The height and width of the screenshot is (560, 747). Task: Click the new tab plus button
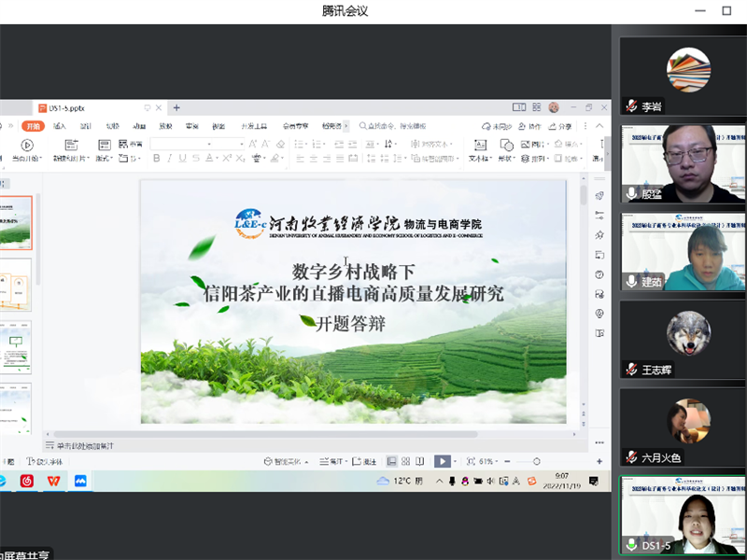click(176, 108)
